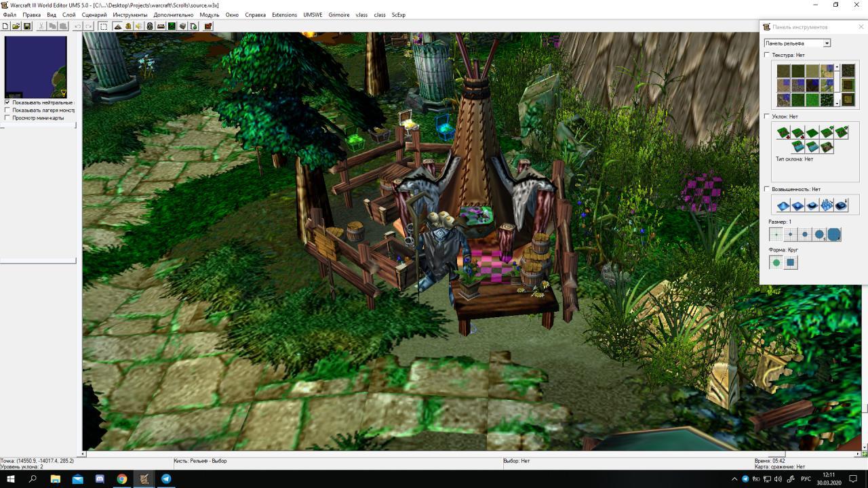The image size is (868, 488).
Task: Open Google Chrome from the taskbar
Action: click(x=121, y=479)
